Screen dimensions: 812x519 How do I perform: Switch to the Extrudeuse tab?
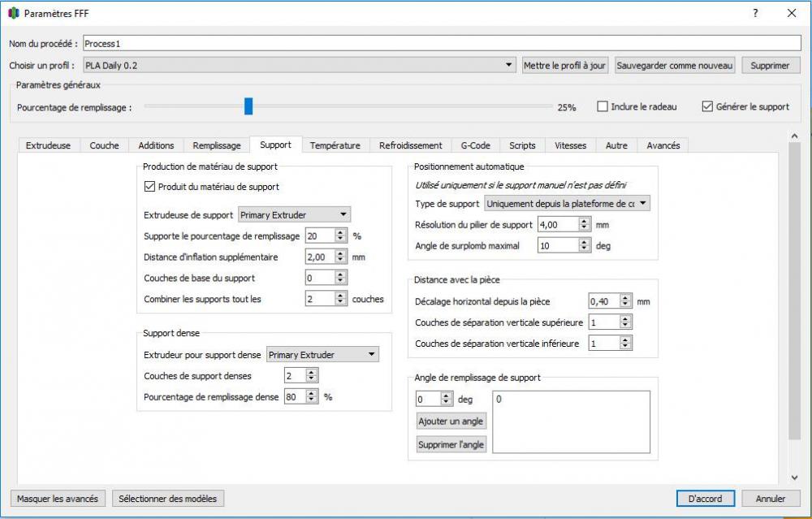(x=48, y=145)
